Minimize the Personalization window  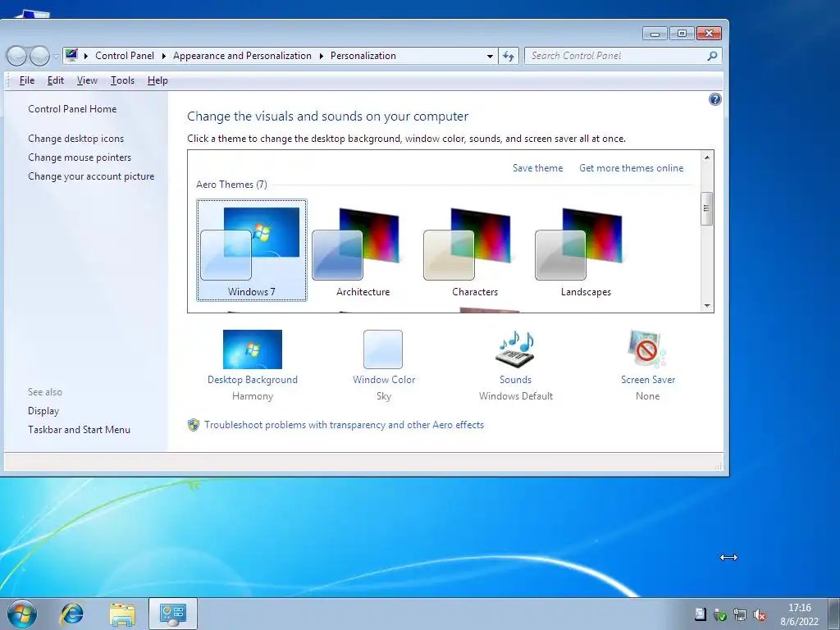tap(655, 34)
